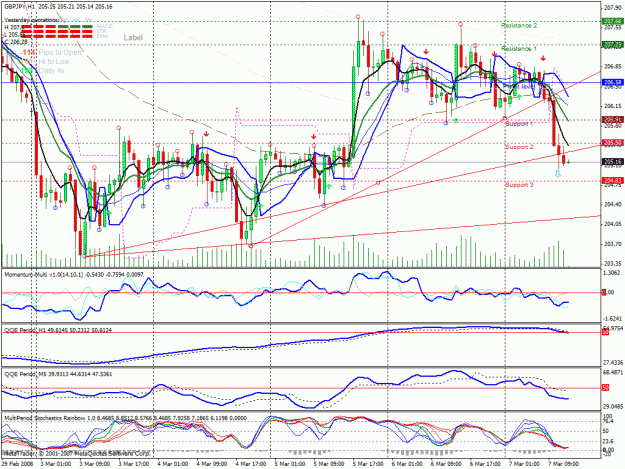Click the STR signal row label
The width and height of the screenshot is (625, 469).
point(102,31)
